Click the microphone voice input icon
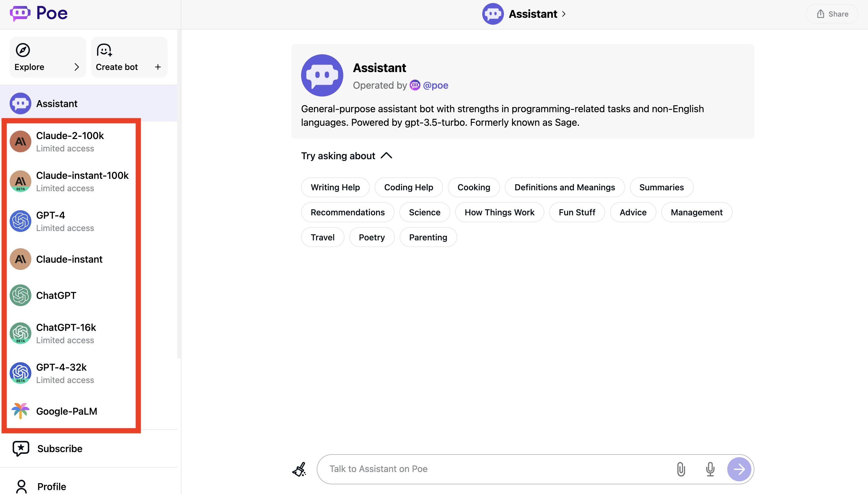 pos(710,469)
